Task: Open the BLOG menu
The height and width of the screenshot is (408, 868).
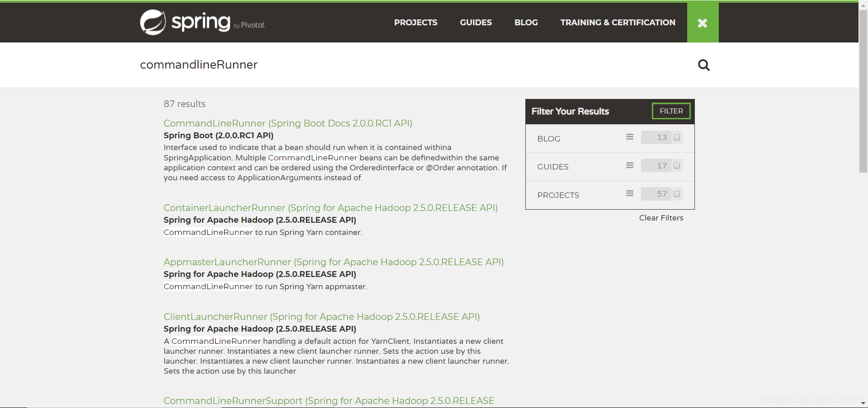Action: pos(526,23)
